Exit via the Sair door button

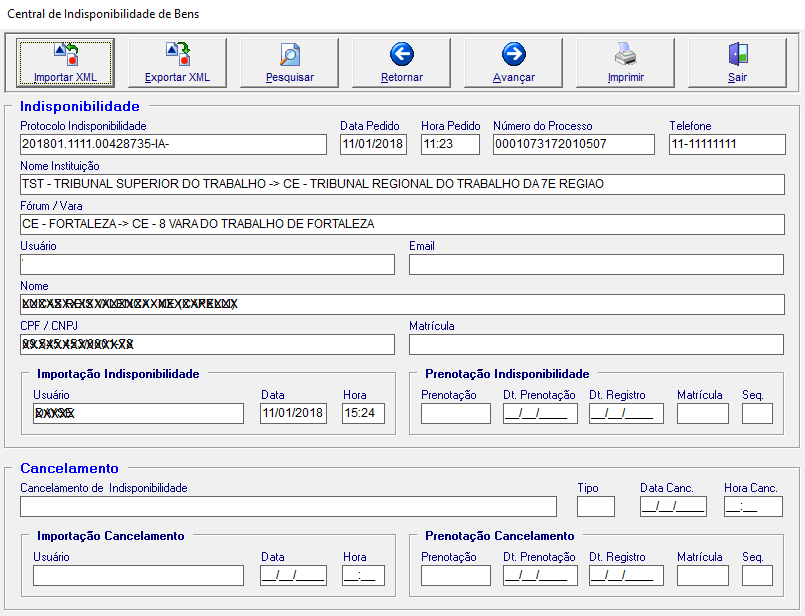coord(737,63)
